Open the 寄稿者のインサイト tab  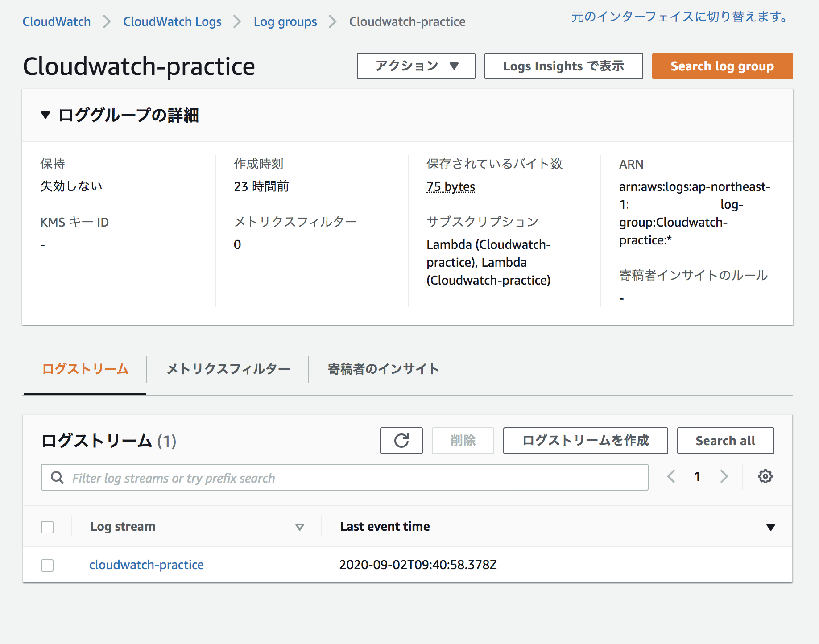[x=382, y=369]
